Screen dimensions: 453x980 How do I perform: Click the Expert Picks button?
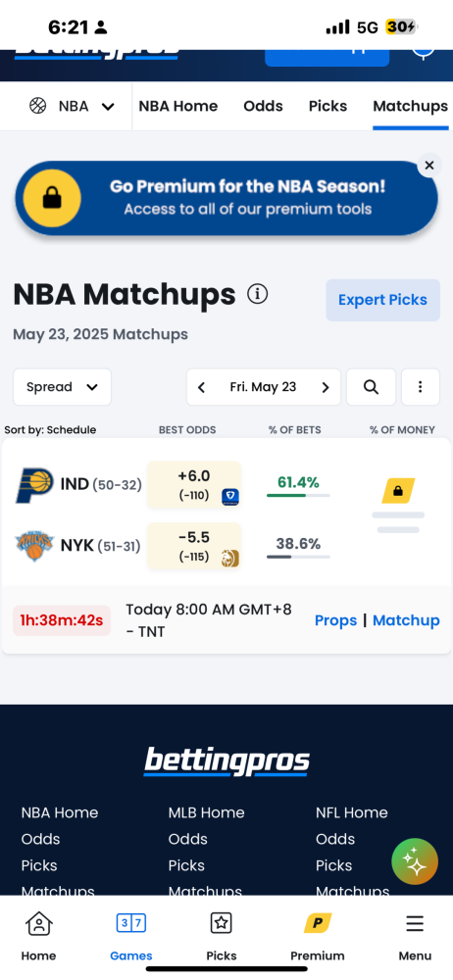coord(383,300)
